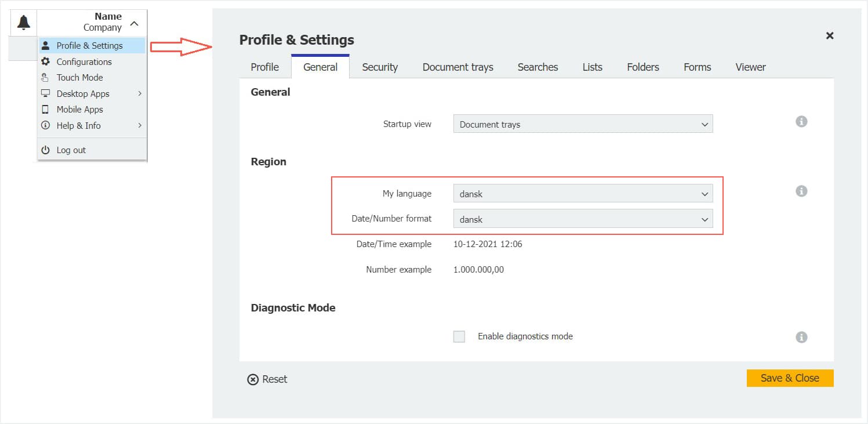
Task: Click the info icon beside Startup view
Action: 801,122
